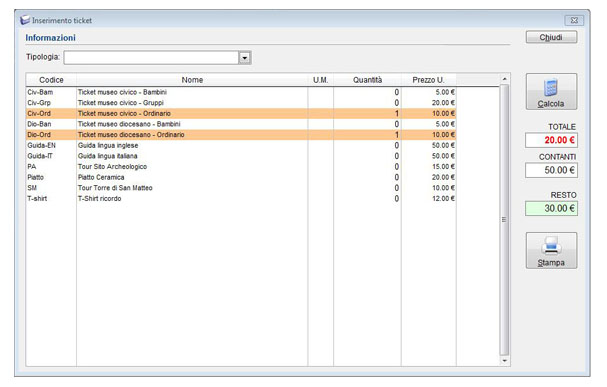Image resolution: width=607 pixels, height=387 pixels.
Task: Click the T-shirt code cell
Action: [x=51, y=199]
